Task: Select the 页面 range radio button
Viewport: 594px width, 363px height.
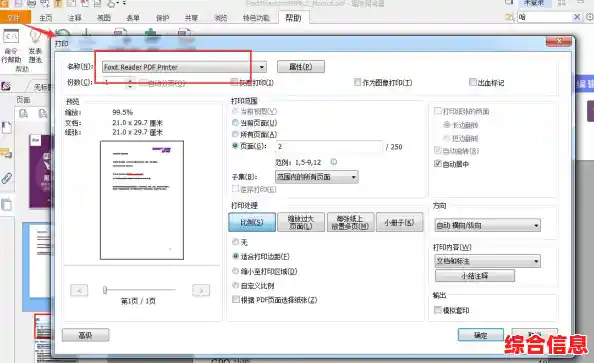Action: (235, 146)
